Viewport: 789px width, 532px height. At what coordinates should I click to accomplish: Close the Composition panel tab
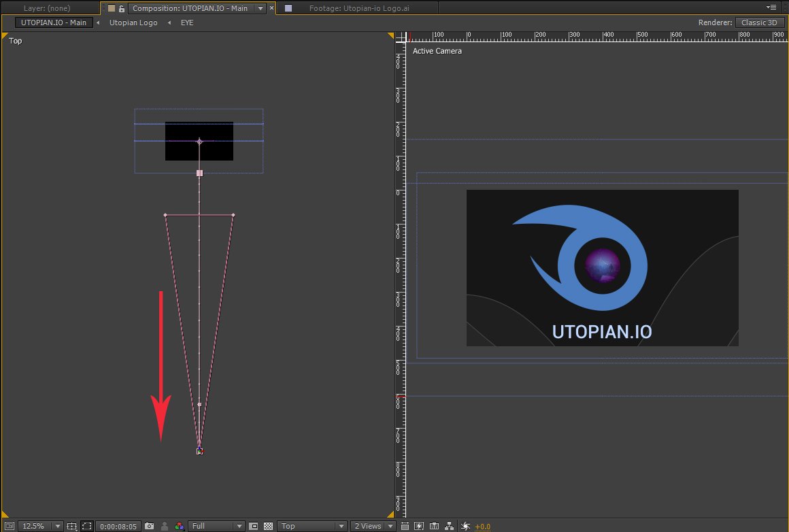point(271,8)
